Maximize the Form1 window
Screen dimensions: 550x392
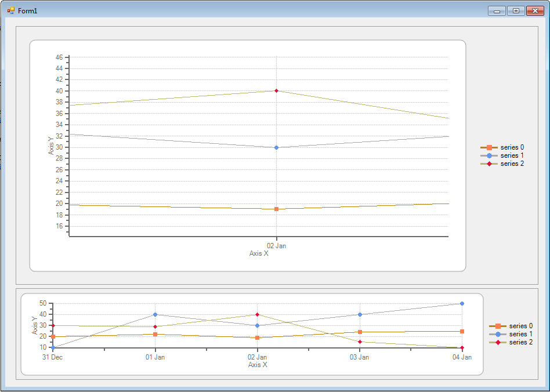click(x=515, y=10)
